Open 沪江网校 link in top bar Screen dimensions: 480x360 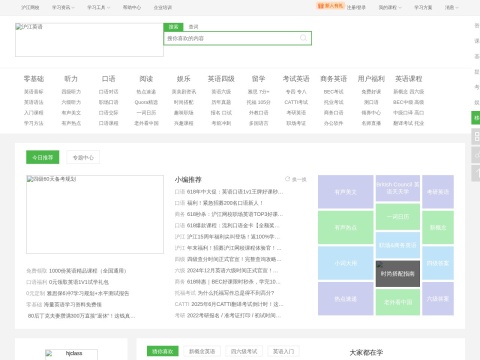click(30, 7)
